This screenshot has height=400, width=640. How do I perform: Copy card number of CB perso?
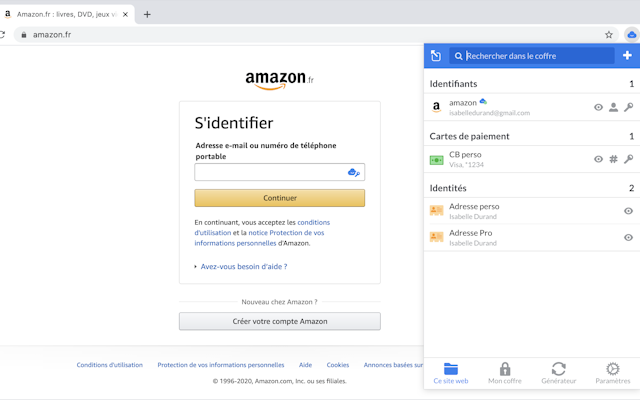coord(613,159)
